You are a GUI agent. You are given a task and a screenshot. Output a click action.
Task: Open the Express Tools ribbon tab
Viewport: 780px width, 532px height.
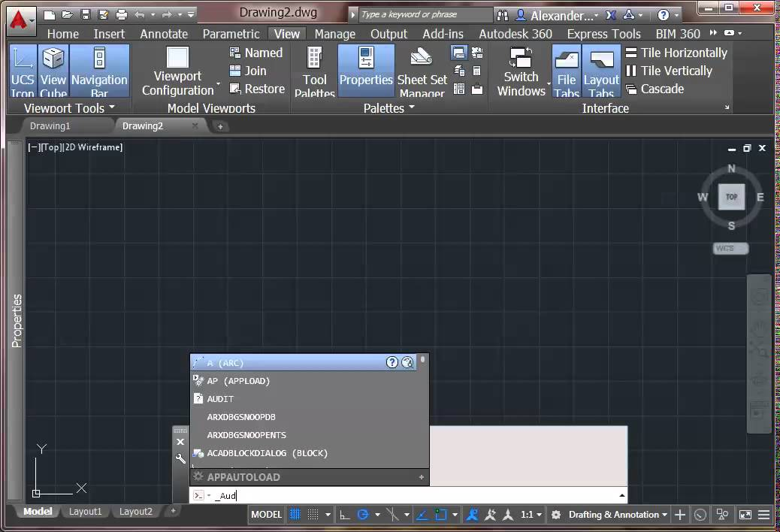pyautogui.click(x=603, y=34)
